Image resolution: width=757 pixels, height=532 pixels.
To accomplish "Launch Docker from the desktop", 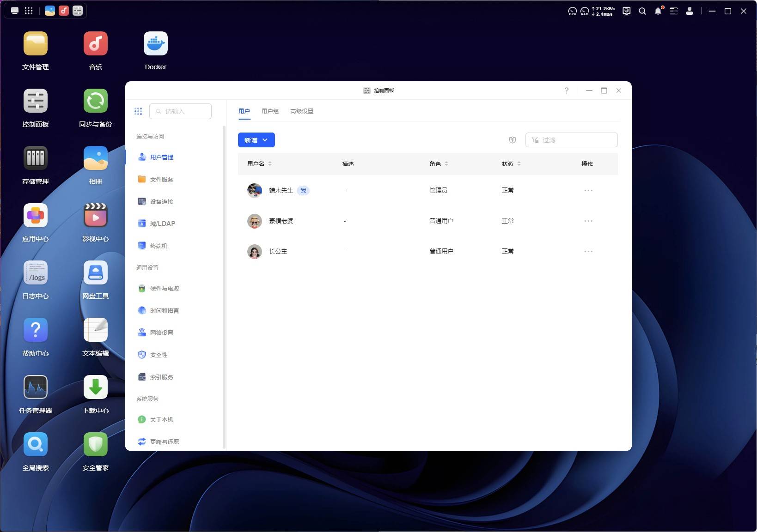I will [155, 43].
